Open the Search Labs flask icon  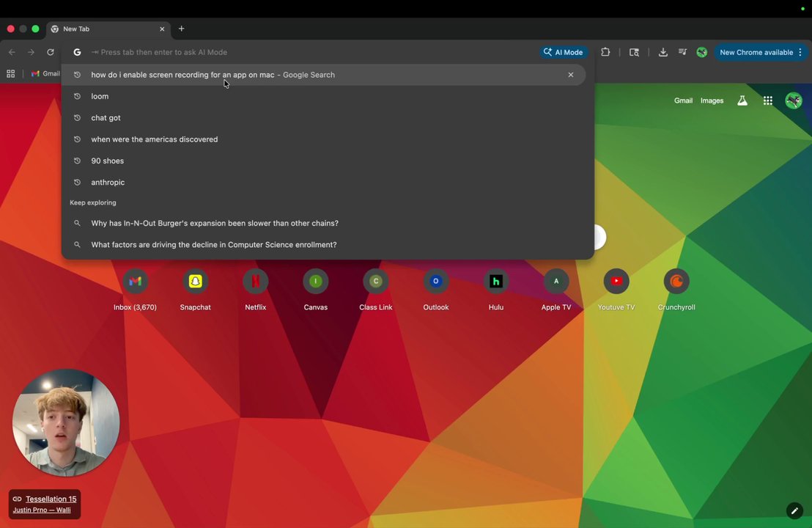pyautogui.click(x=742, y=100)
